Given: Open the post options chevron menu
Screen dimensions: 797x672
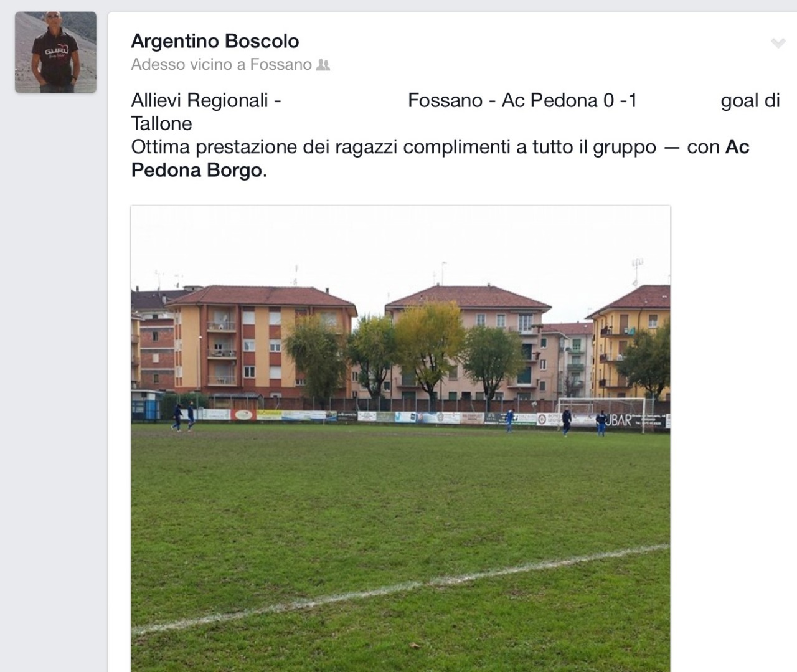Looking at the screenshot, I should click(x=778, y=43).
